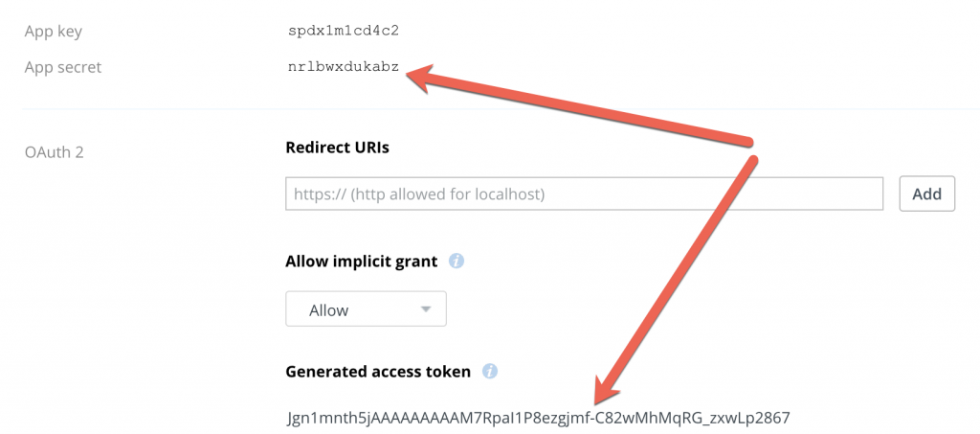
Task: Click the OAuth 2 section label
Action: (54, 152)
